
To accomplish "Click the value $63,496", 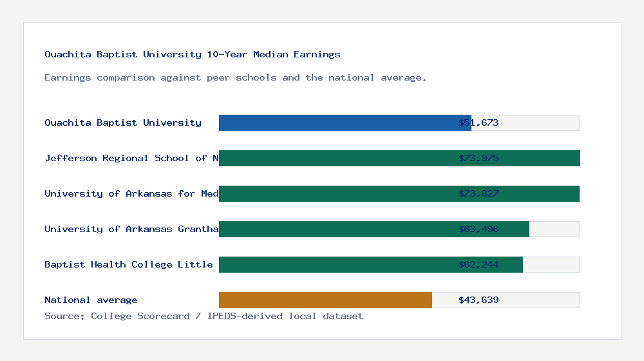I will (x=478, y=229).
